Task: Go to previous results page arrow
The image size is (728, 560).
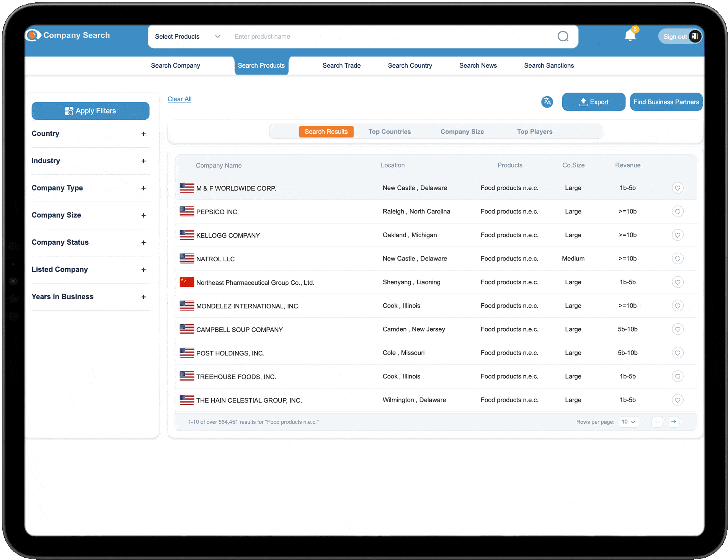Action: (x=657, y=422)
